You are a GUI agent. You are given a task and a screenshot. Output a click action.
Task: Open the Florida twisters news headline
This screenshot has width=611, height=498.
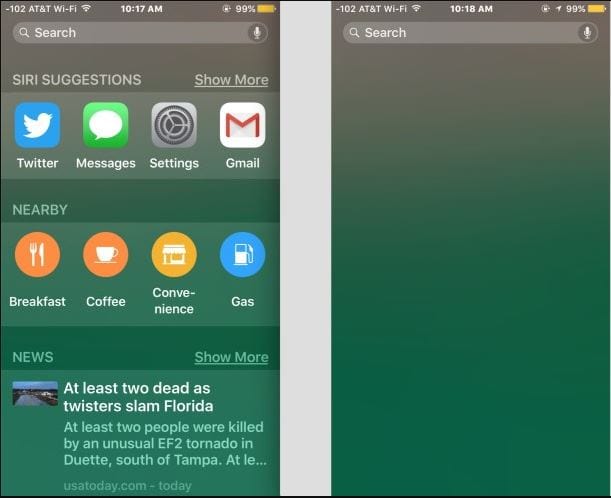pyautogui.click(x=138, y=397)
